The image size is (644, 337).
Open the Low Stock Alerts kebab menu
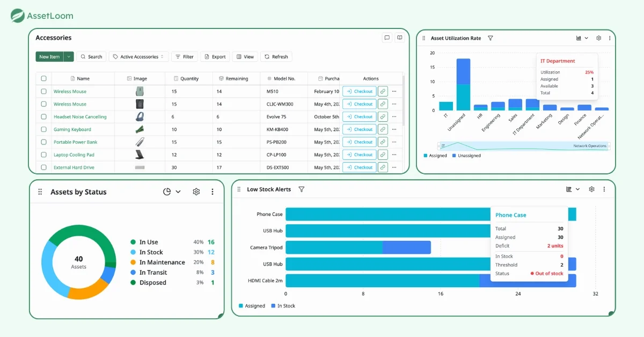tap(604, 189)
